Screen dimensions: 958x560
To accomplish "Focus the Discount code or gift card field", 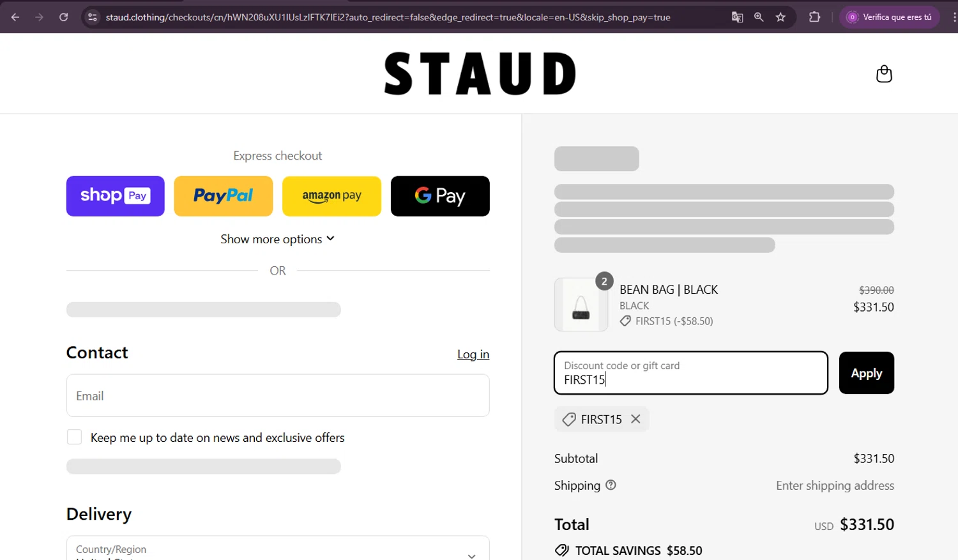I will [x=691, y=373].
